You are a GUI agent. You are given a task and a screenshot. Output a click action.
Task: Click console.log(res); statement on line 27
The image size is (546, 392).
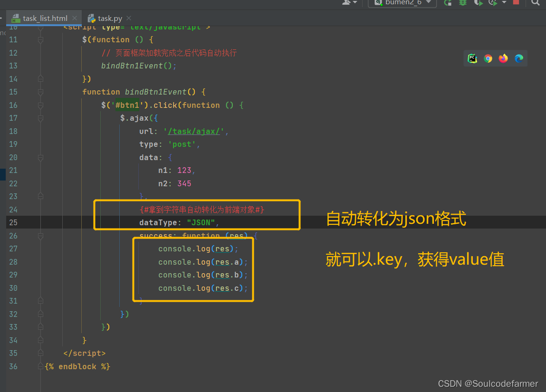[198, 249]
